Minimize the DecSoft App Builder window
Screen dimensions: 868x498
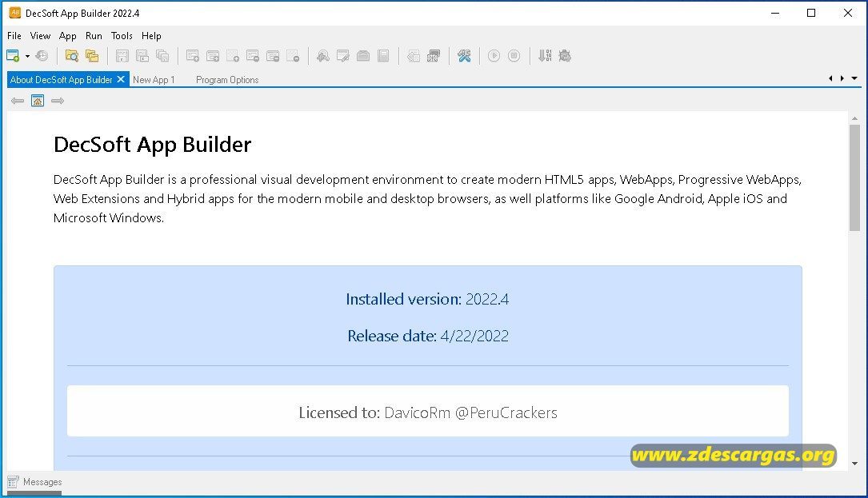[775, 13]
